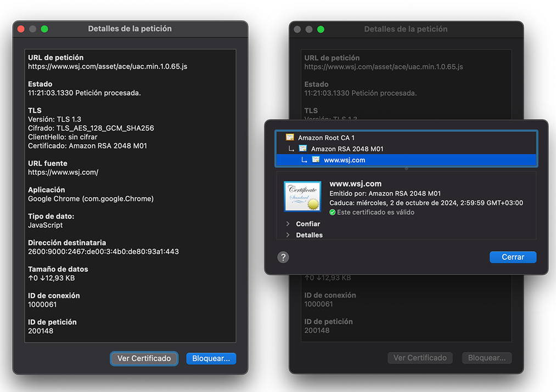Screen dimensions: 556x392
Task: Click 'ClientHello: sin cifrar' text
Action: (x=63, y=137)
